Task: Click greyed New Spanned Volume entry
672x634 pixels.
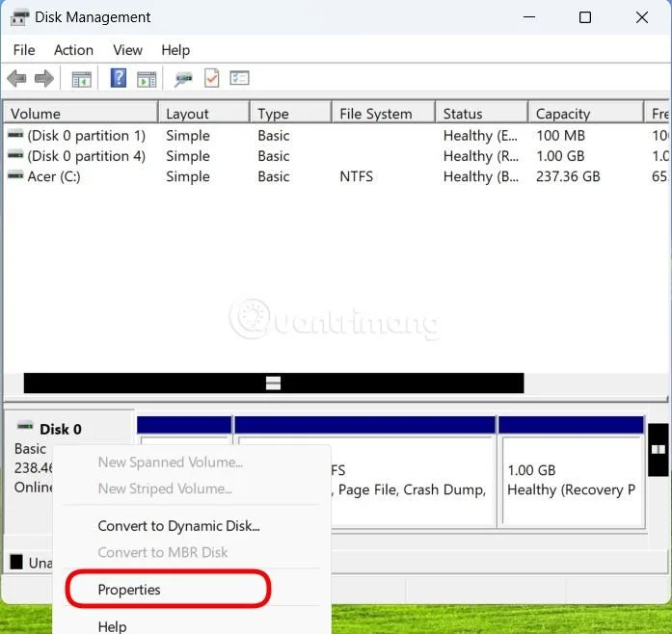Action: (170, 462)
